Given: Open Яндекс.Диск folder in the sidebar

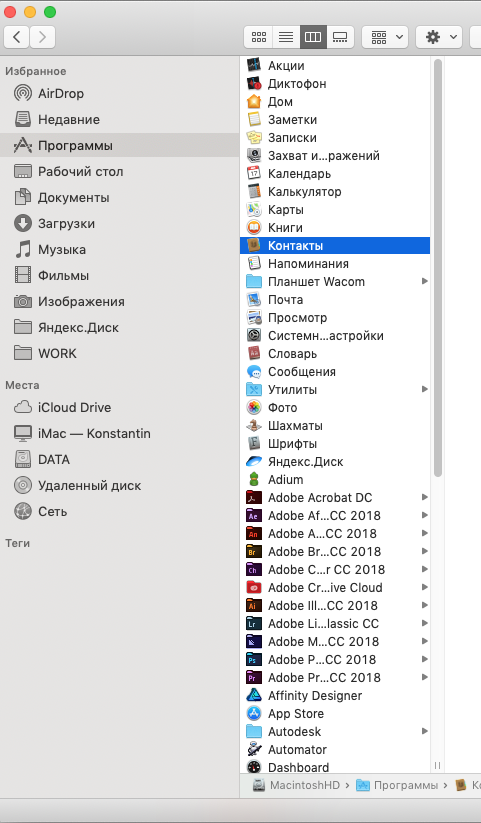Looking at the screenshot, I should [120, 327].
